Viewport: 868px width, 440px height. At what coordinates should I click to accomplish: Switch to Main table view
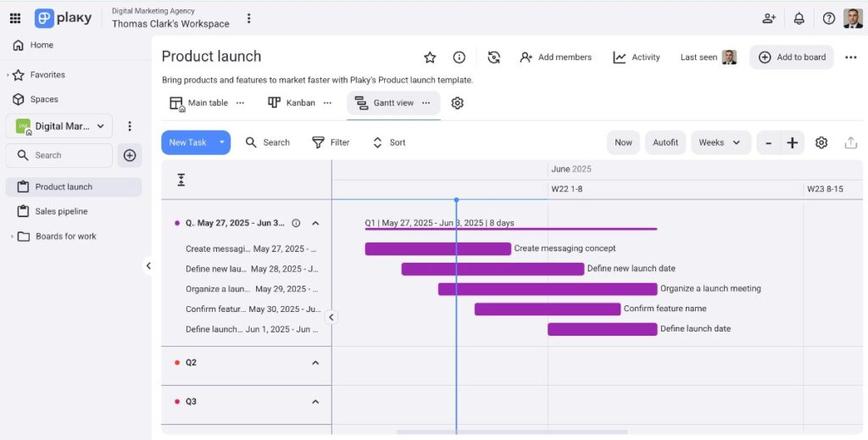[x=198, y=103]
